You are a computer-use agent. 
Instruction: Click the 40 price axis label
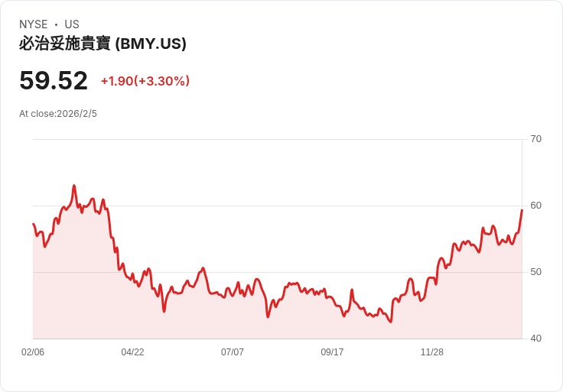tap(535, 339)
